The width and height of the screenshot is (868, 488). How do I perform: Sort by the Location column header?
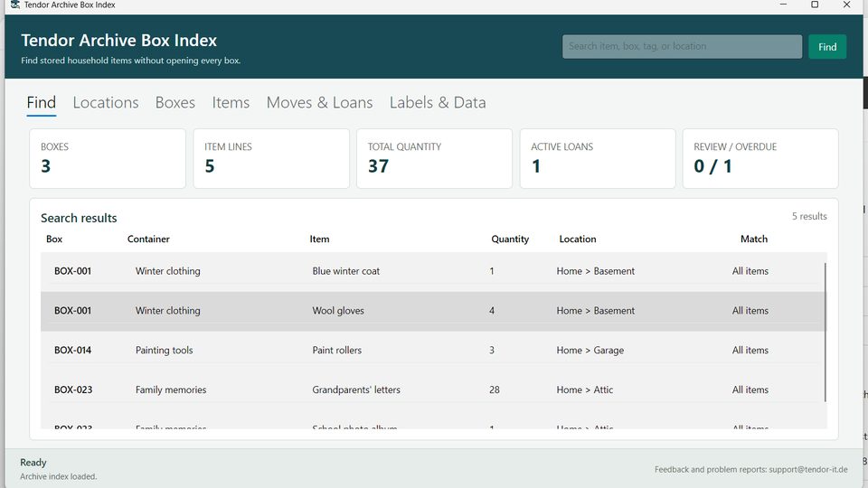(578, 239)
